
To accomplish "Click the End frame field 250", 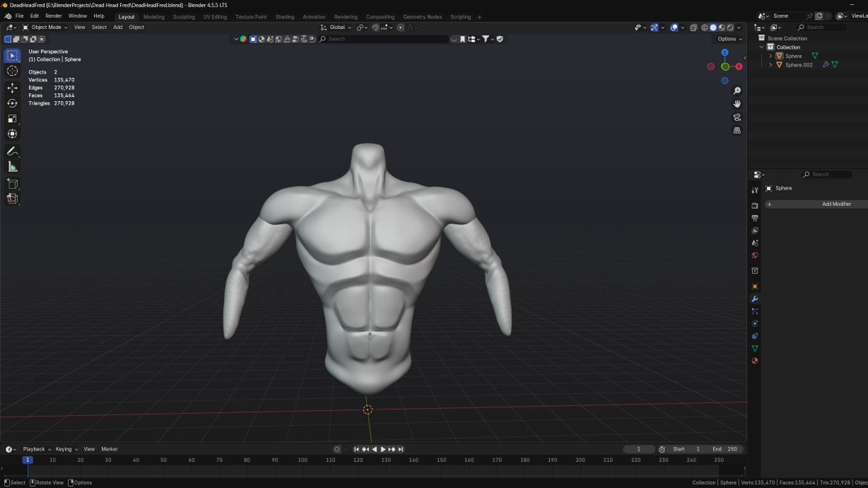I will 726,449.
